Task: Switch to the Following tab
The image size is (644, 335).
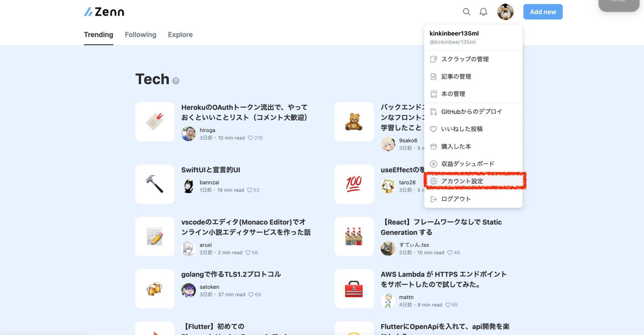Action: (140, 35)
